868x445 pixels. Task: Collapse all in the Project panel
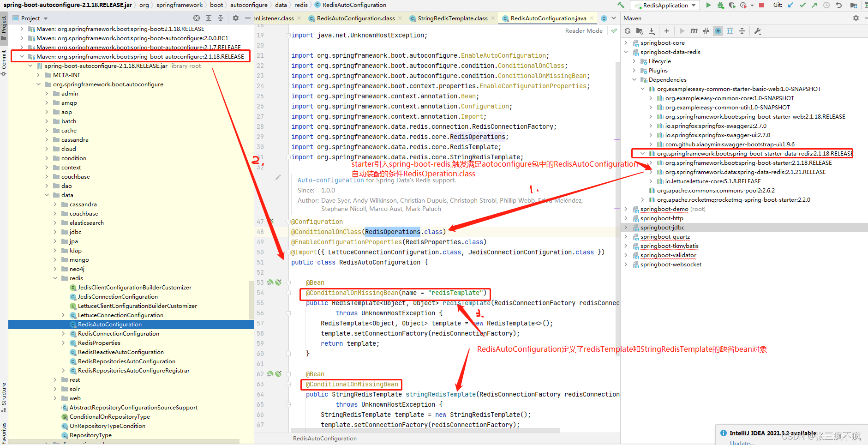221,18
